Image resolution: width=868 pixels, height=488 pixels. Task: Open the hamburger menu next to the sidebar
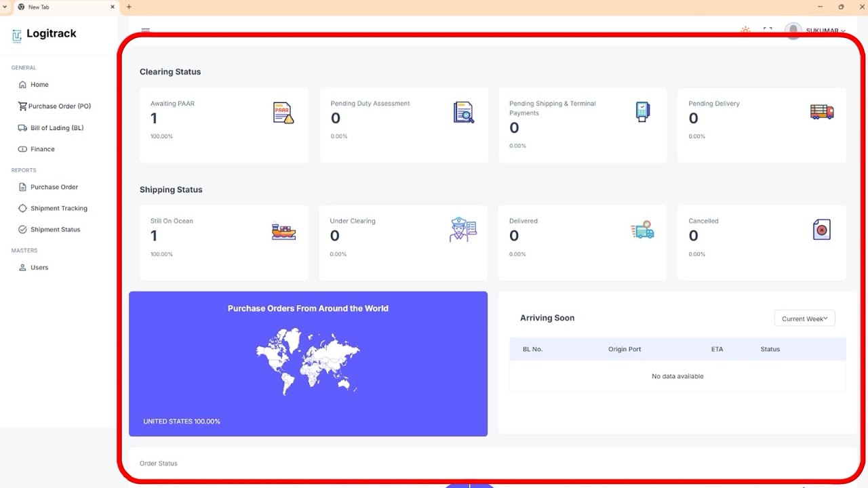(x=145, y=30)
